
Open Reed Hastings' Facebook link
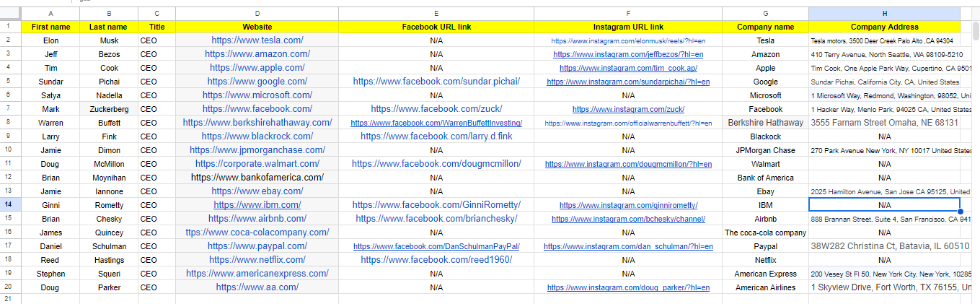click(436, 260)
